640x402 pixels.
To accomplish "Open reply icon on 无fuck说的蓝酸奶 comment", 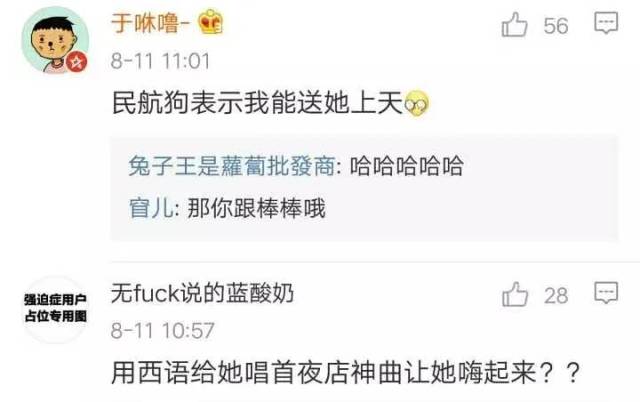I will (606, 293).
